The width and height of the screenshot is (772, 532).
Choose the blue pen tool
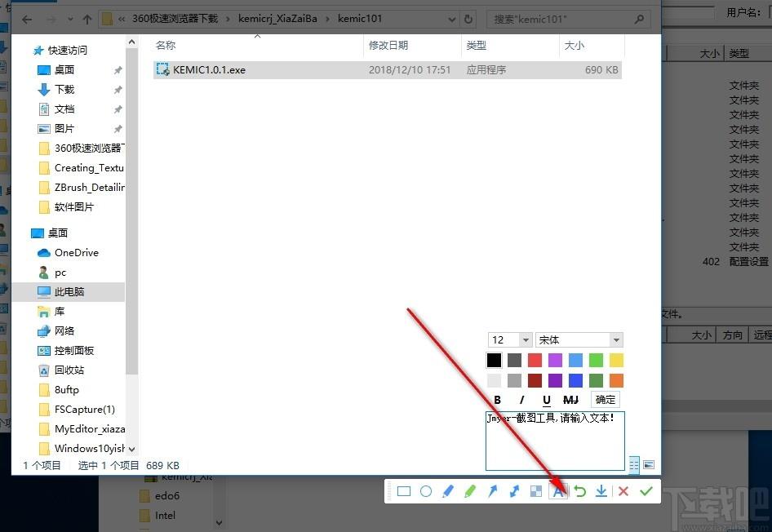[448, 491]
